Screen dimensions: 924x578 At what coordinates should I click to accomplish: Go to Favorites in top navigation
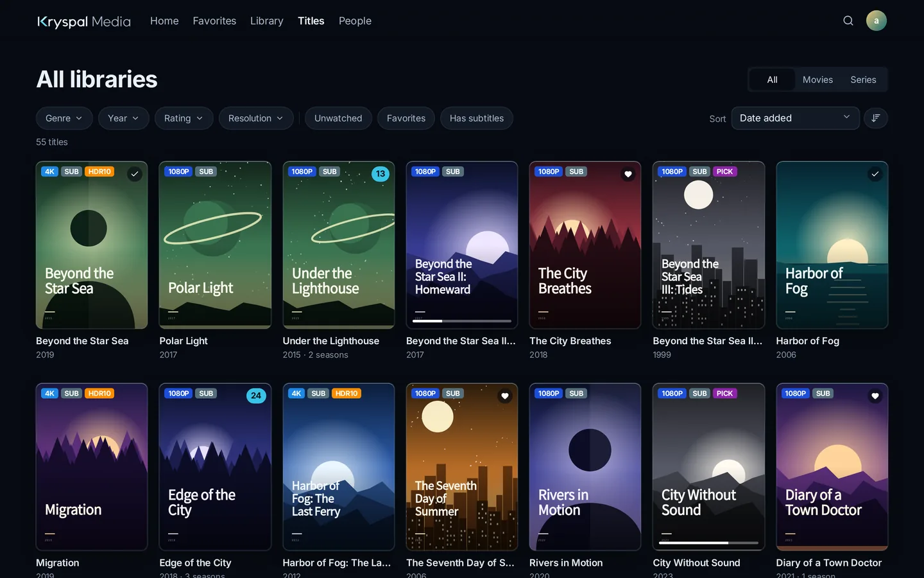(x=214, y=21)
